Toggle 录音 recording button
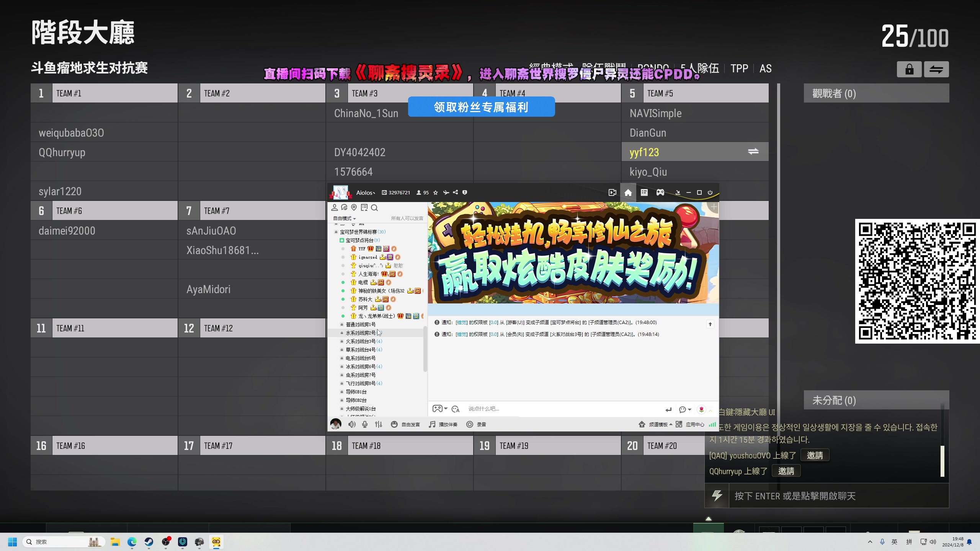Image resolution: width=980 pixels, height=551 pixels. [476, 424]
